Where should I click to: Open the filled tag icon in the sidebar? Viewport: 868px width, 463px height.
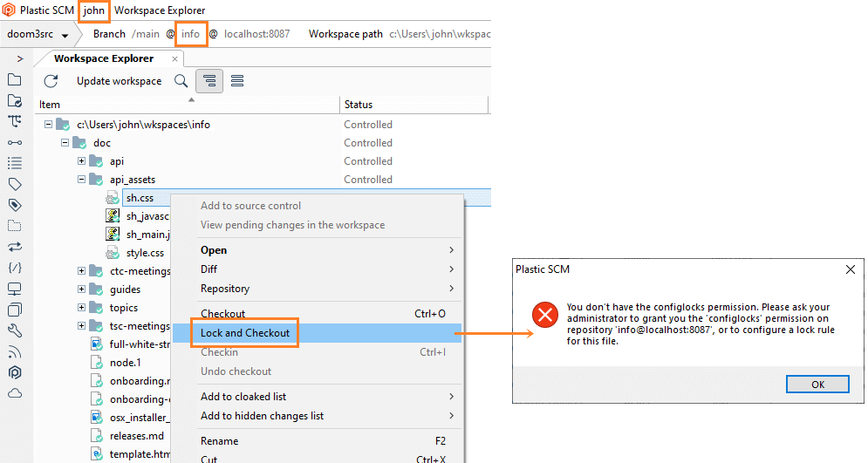pos(14,205)
